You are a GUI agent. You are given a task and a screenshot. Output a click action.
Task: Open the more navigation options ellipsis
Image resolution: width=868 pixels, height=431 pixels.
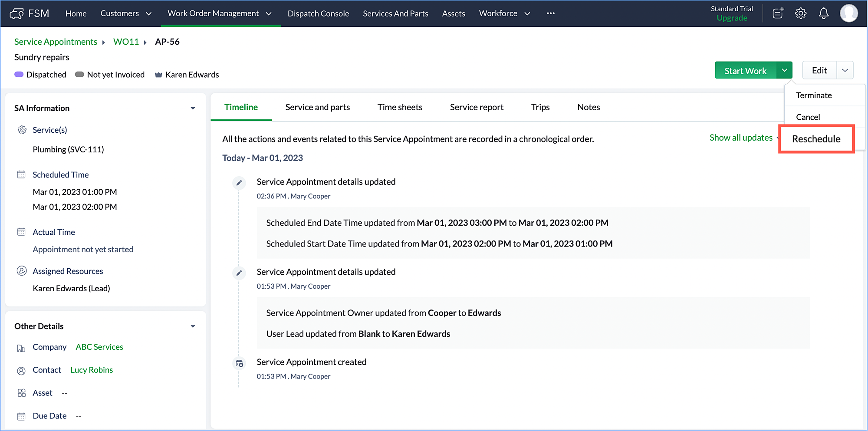(550, 13)
